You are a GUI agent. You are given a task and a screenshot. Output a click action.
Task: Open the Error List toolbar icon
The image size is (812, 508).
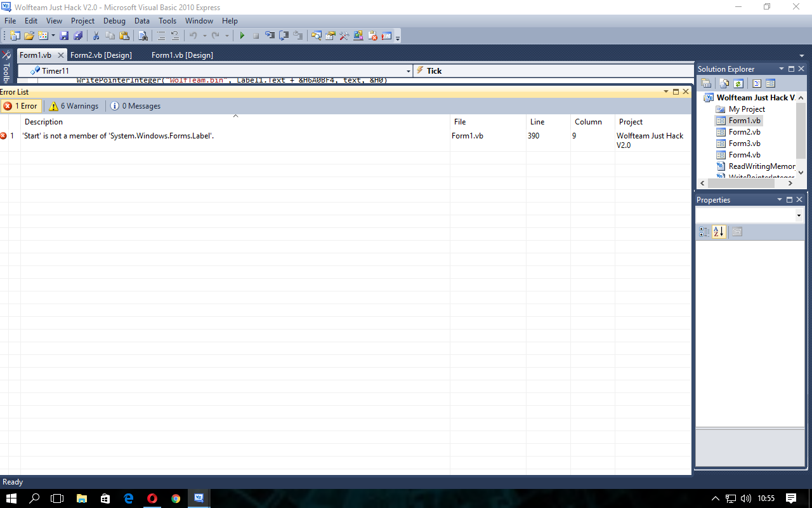click(x=373, y=36)
